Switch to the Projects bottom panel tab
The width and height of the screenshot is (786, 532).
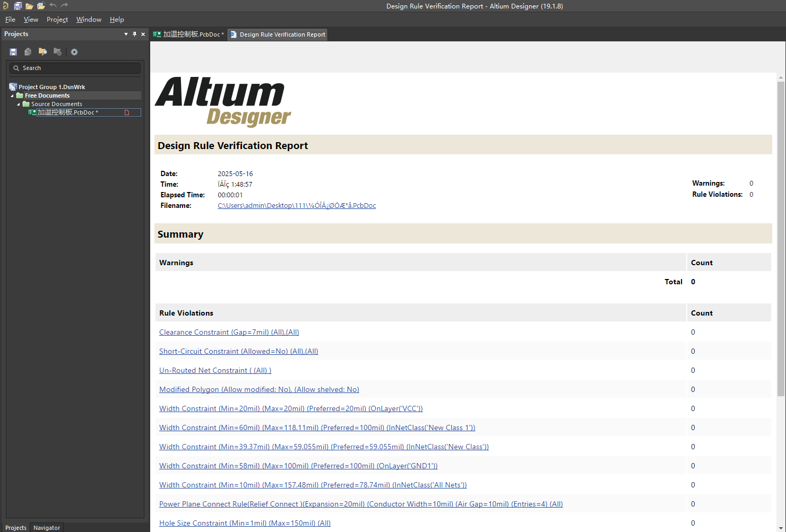16,528
